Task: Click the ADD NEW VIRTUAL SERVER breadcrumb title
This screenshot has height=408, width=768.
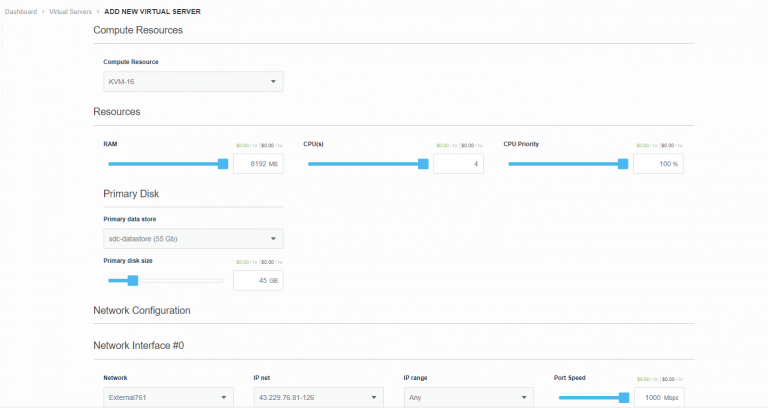Action: tap(152, 12)
